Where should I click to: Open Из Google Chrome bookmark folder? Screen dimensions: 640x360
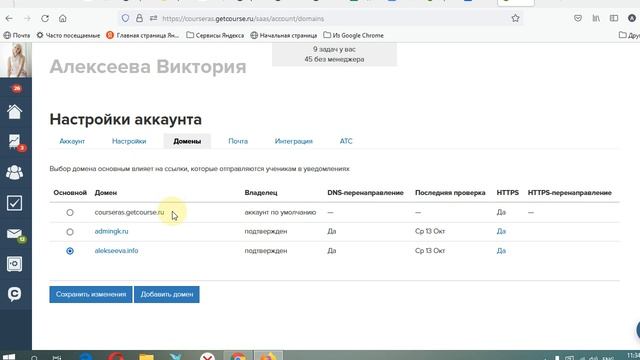tap(353, 36)
